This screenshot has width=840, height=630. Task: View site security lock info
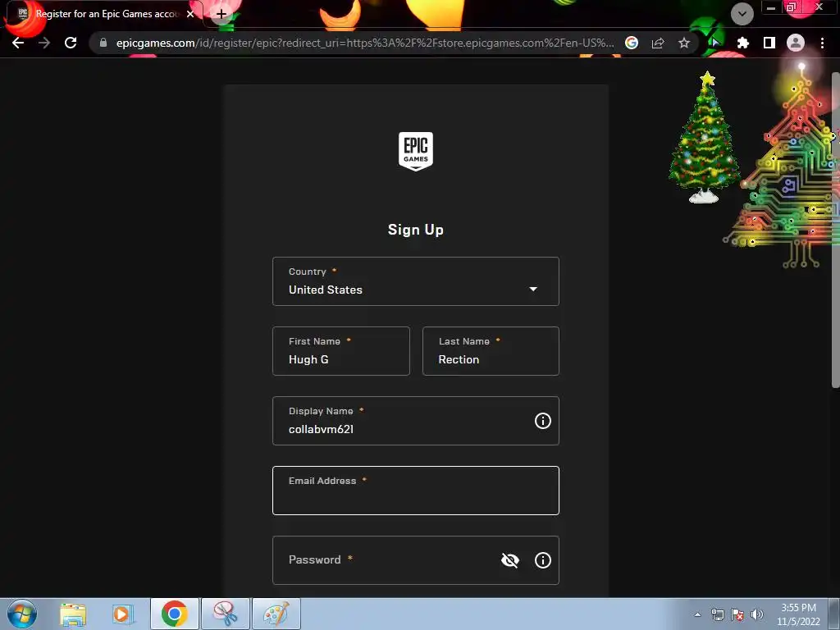103,43
